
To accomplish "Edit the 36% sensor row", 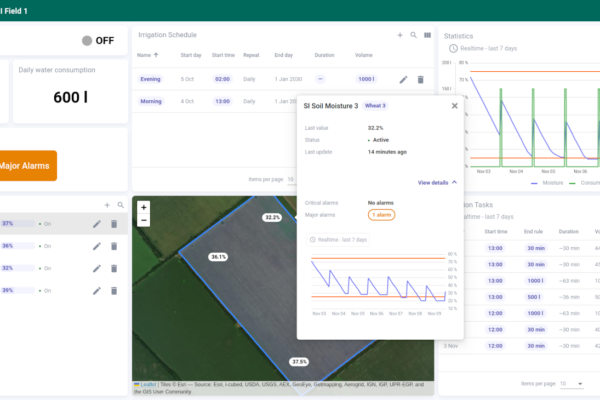I will 97,246.
